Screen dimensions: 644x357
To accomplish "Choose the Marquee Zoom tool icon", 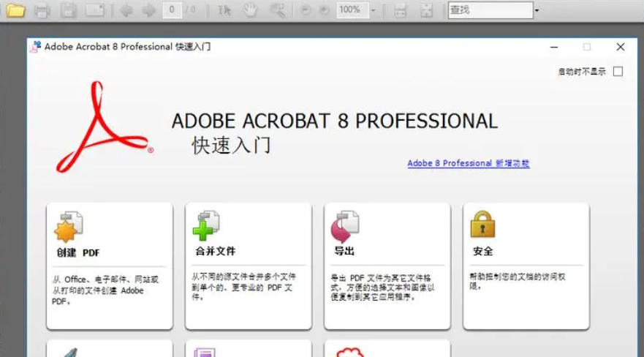I will click(278, 10).
